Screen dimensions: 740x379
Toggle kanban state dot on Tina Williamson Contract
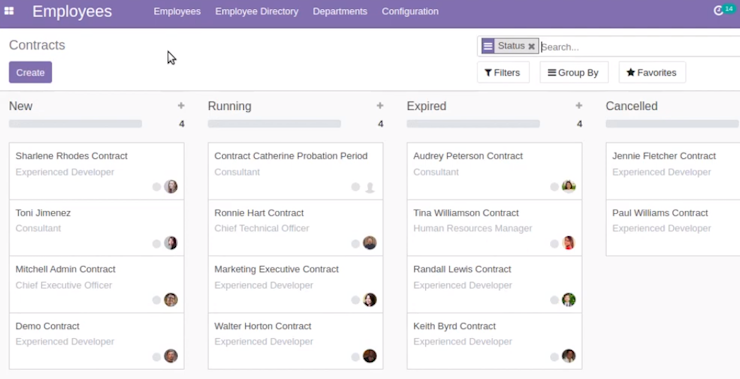pos(555,244)
